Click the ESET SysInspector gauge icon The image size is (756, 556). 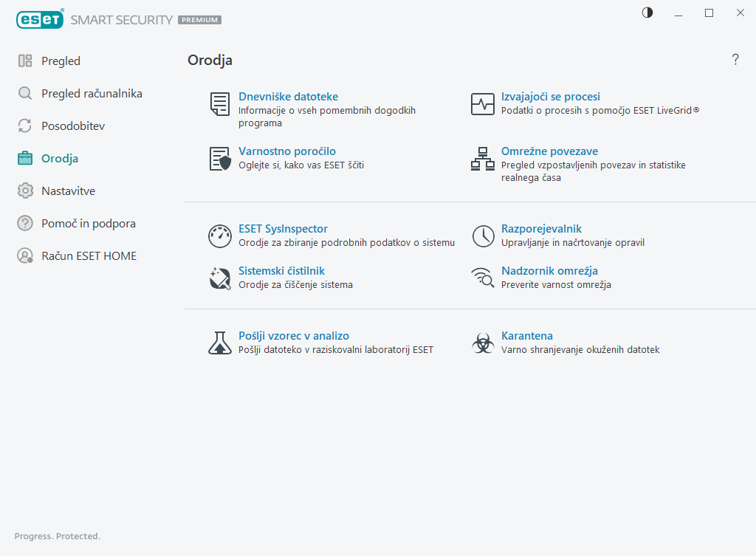click(220, 236)
